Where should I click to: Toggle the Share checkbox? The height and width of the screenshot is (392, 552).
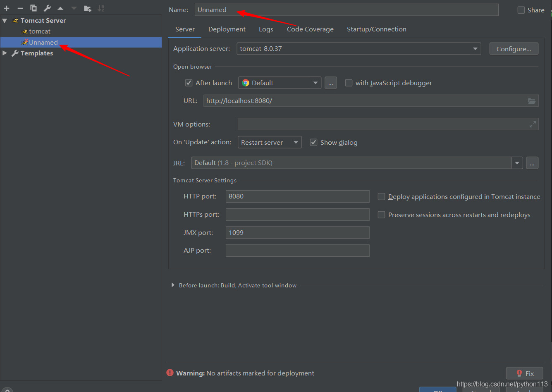(521, 10)
